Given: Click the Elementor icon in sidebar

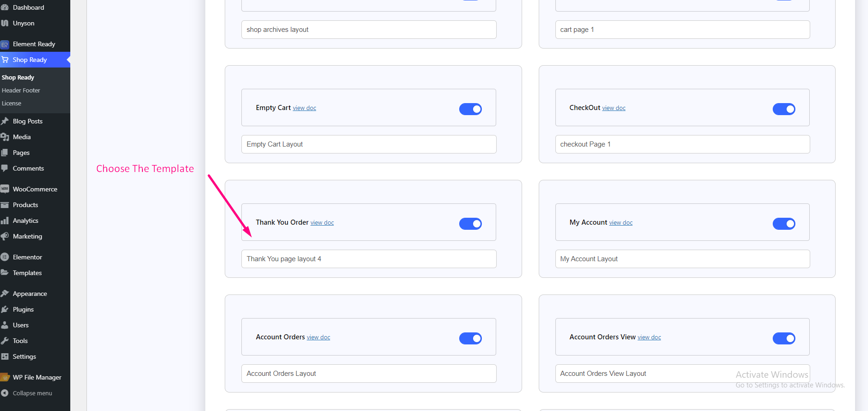Looking at the screenshot, I should click(x=5, y=257).
